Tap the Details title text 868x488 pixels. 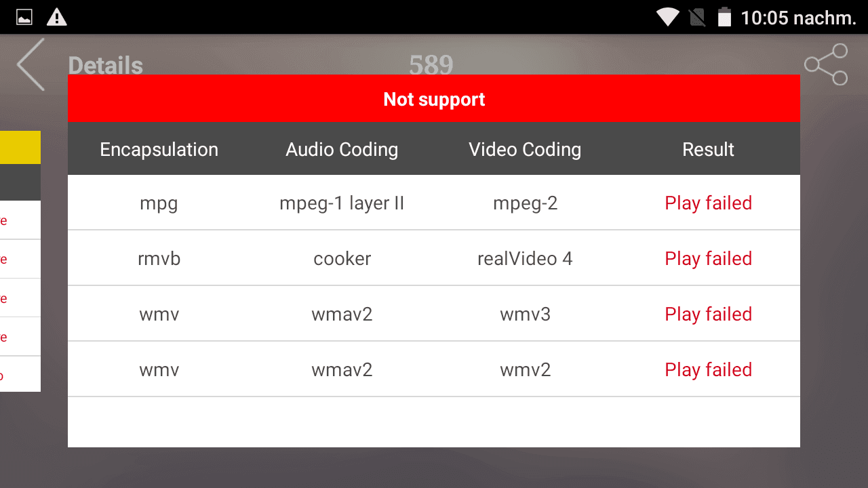click(x=106, y=66)
